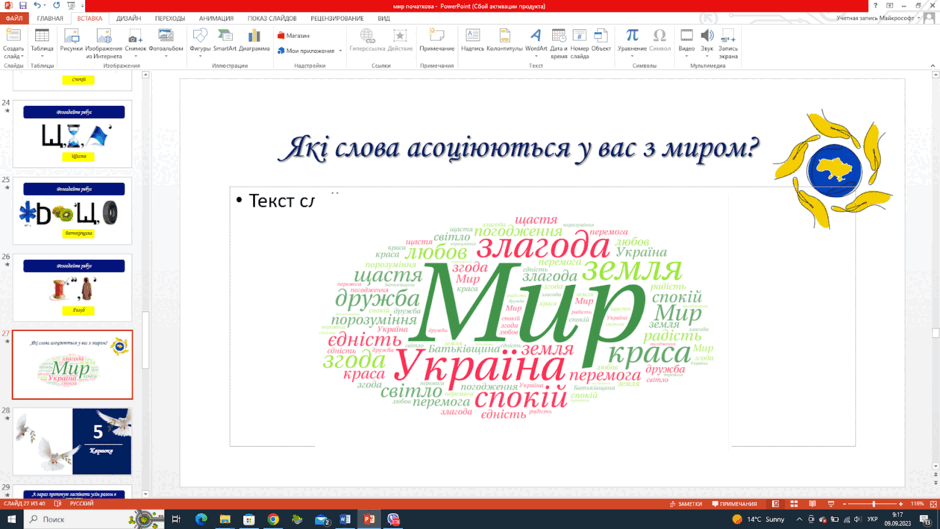Switch to Slide Sorter view

click(x=794, y=504)
